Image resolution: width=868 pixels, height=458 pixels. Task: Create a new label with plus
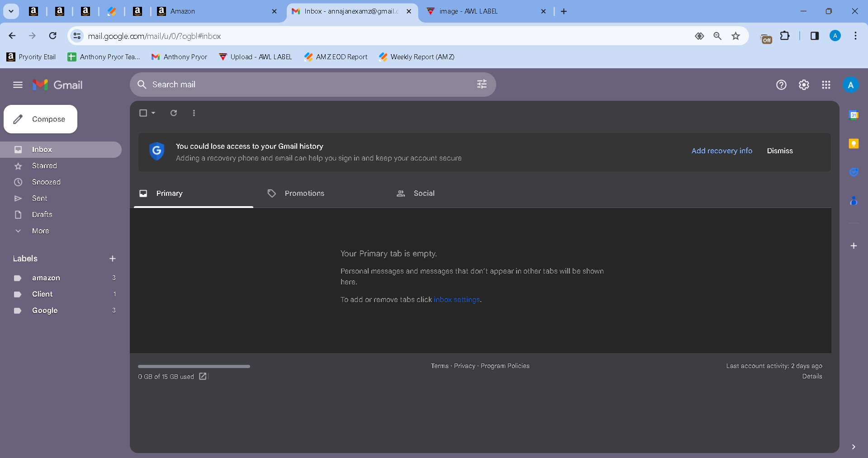(113, 259)
